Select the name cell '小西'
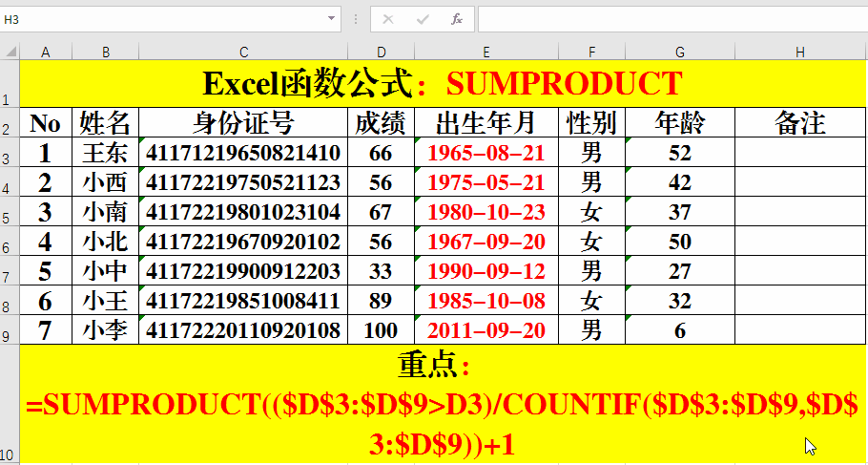The image size is (868, 465). tap(105, 181)
